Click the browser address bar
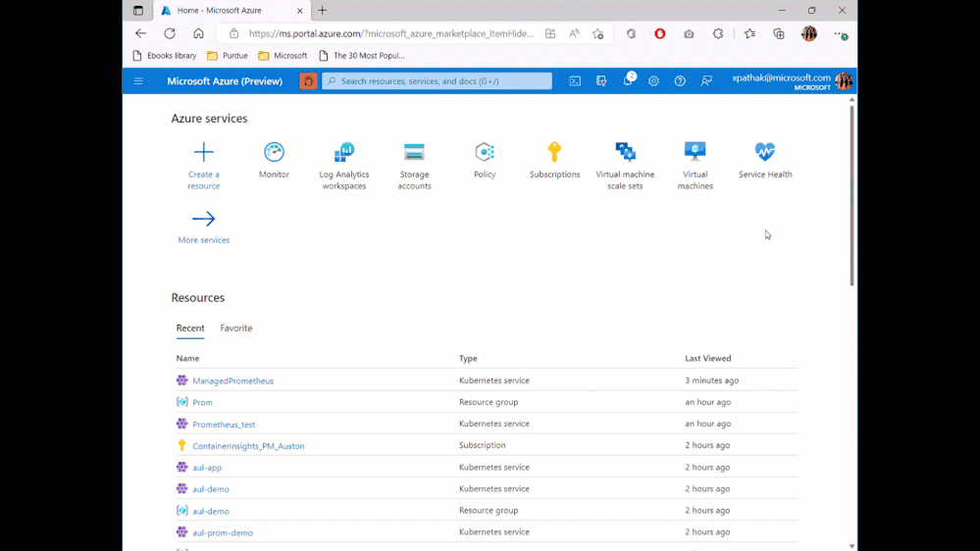The width and height of the screenshot is (980, 551). point(390,33)
